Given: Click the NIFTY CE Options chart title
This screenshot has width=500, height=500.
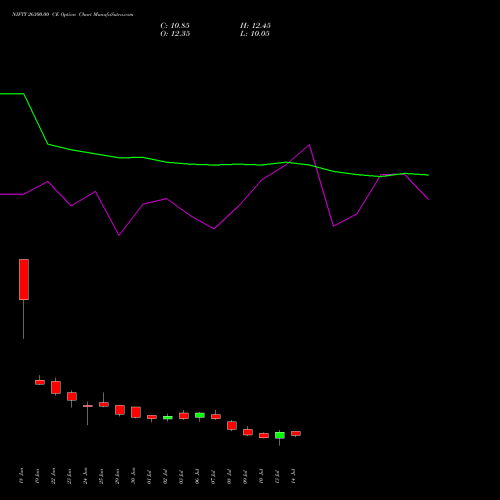Looking at the screenshot, I should (73, 15).
